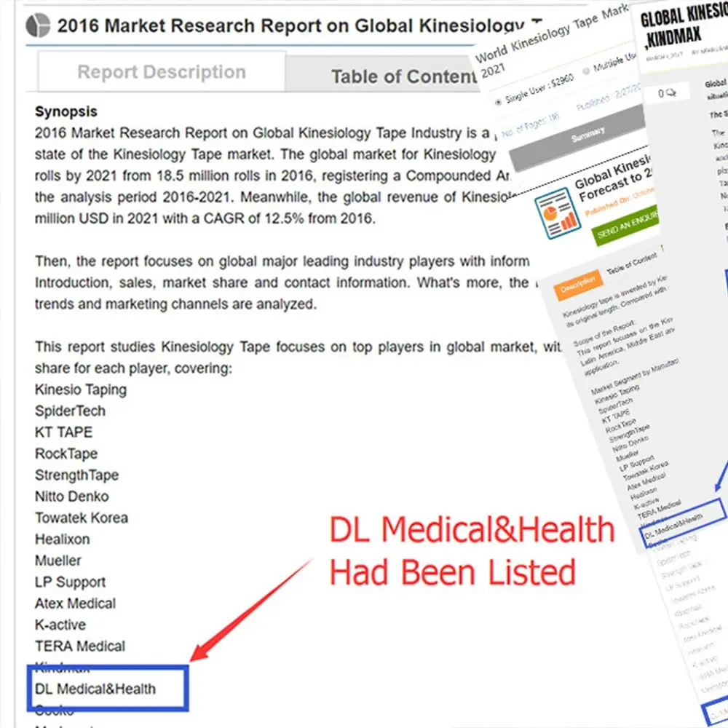Screen dimensions: 728x728
Task: Click World Kinesiology Tape Market title
Action: click(x=553, y=39)
